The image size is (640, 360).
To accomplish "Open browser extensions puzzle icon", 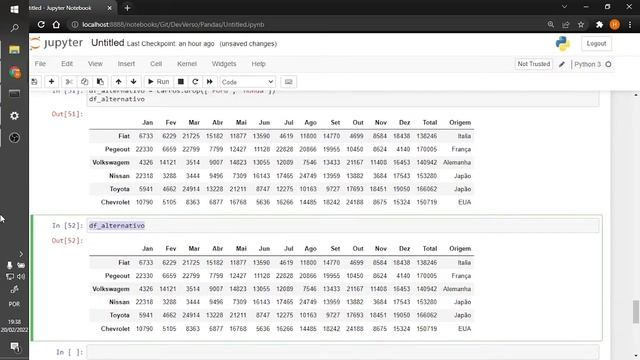I will 599,24.
